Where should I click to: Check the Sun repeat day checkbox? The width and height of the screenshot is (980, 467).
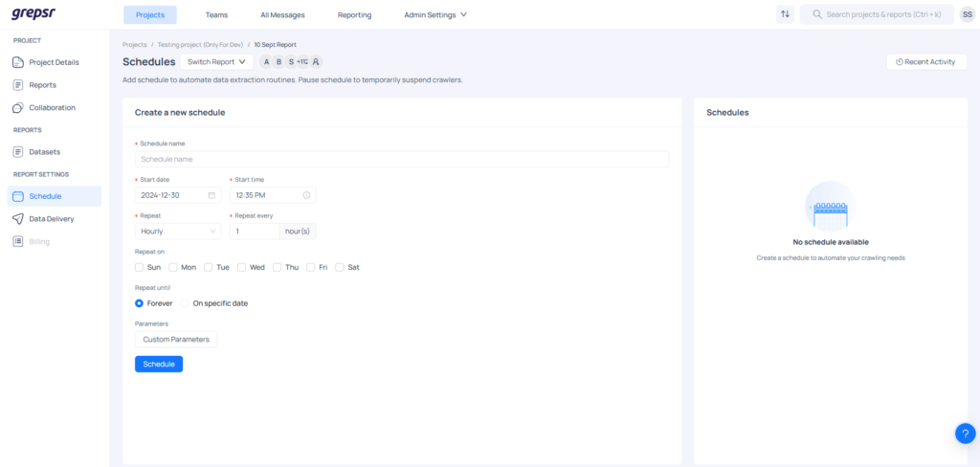pos(140,267)
